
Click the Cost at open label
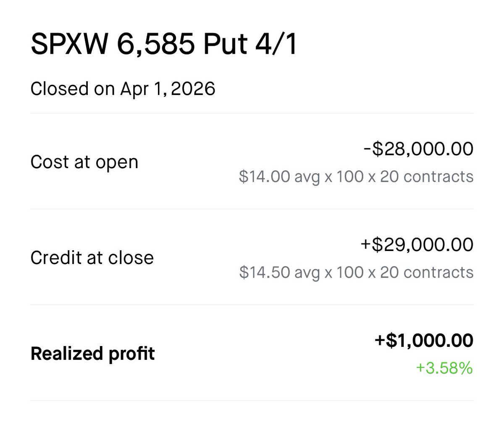click(x=84, y=162)
